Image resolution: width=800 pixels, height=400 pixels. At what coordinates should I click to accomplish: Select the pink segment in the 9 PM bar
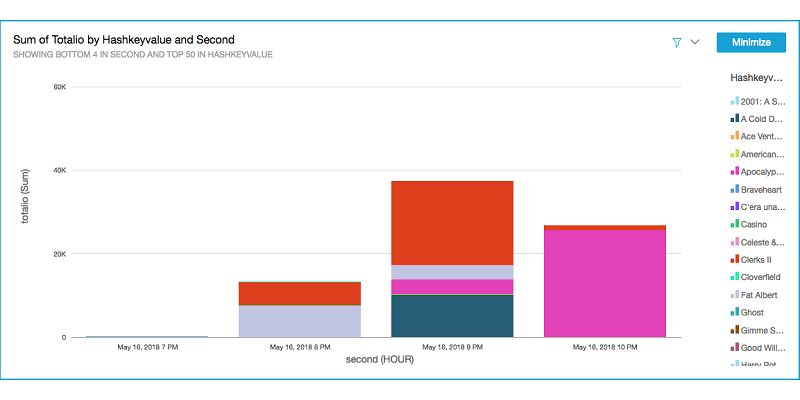[452, 287]
